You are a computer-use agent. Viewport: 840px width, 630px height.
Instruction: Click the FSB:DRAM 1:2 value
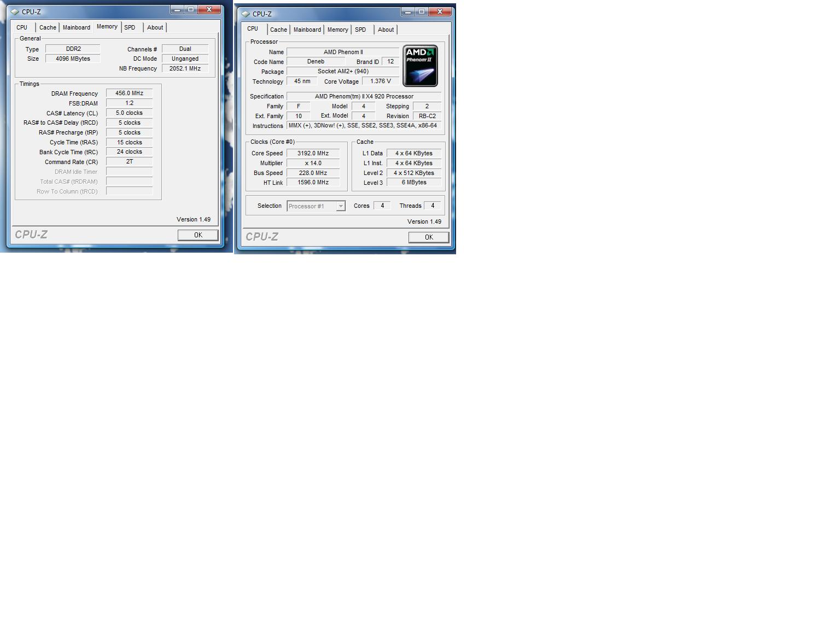pos(129,103)
